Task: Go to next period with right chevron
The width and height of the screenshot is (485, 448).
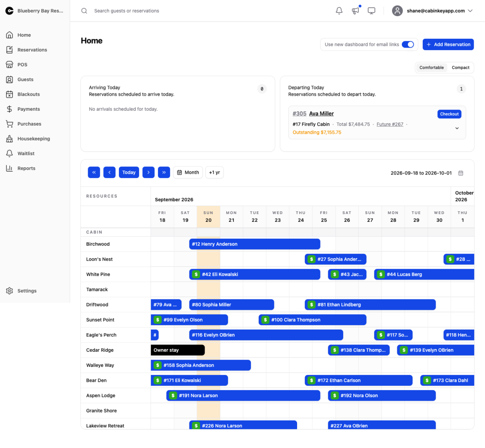Action: [148, 172]
